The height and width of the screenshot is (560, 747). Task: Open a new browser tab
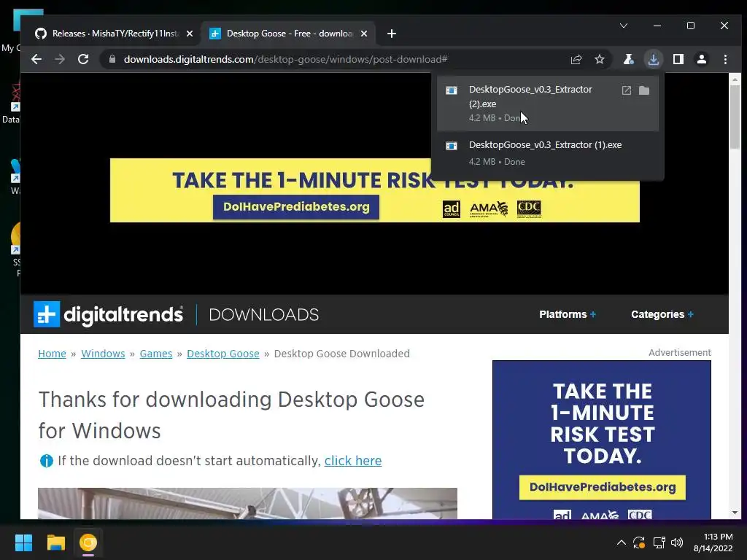click(392, 34)
